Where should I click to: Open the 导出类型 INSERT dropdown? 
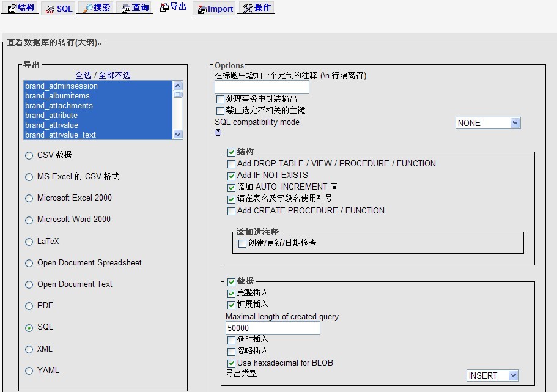[493, 375]
